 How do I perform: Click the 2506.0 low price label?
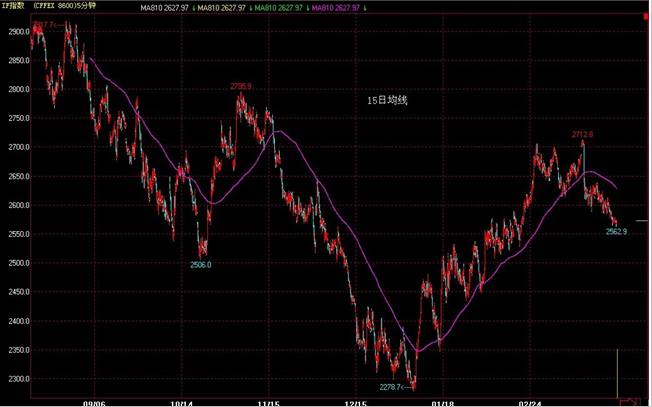201,264
